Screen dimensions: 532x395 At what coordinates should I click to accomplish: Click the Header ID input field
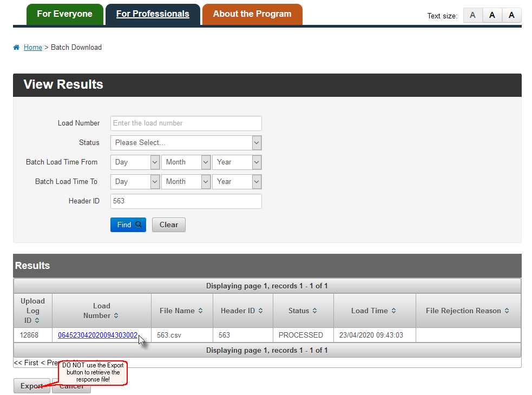point(186,201)
